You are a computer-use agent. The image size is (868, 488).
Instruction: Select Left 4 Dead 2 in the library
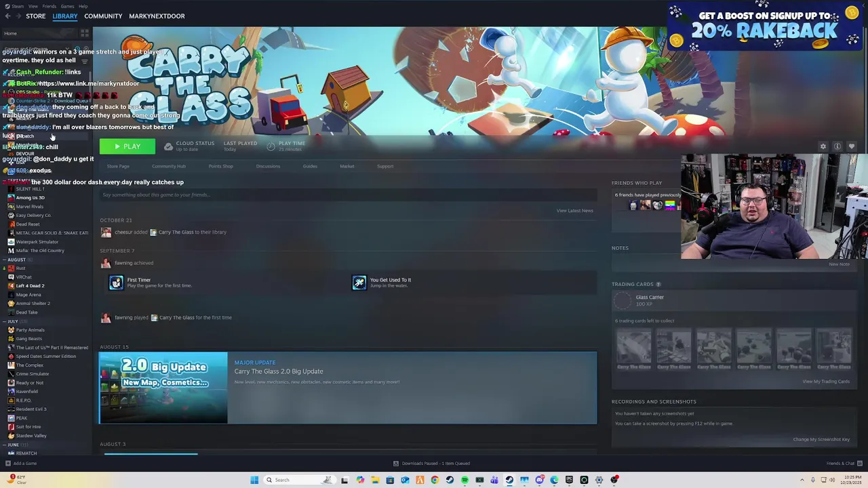[30, 286]
